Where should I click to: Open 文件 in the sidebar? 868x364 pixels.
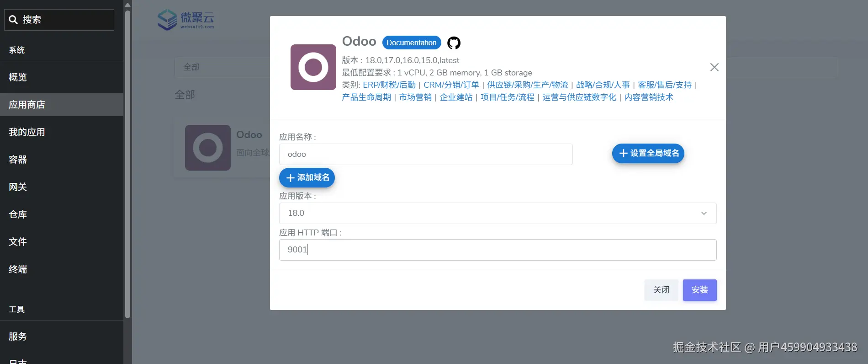tap(62, 241)
